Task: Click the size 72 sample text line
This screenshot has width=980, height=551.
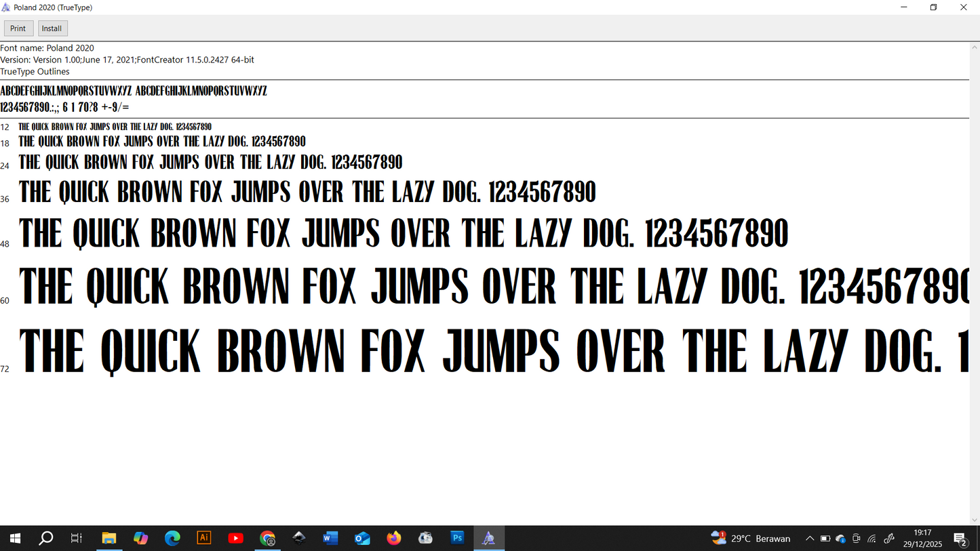Action: point(493,351)
